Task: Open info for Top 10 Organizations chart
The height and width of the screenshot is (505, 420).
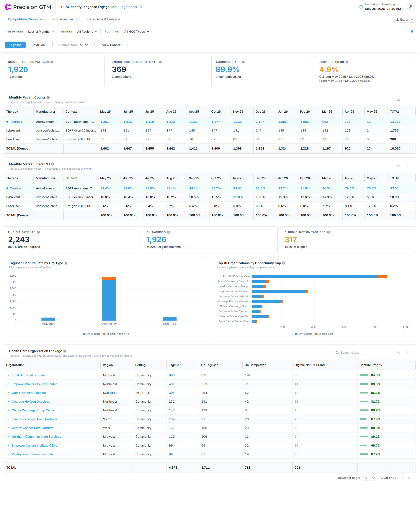Action: pos(284,263)
